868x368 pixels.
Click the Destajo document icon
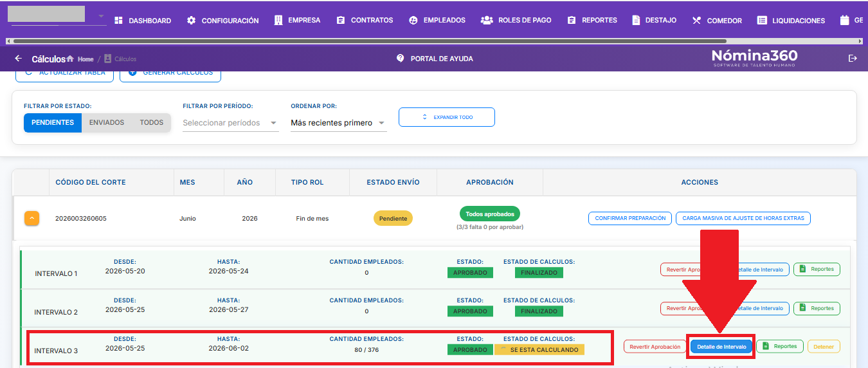[x=636, y=21]
